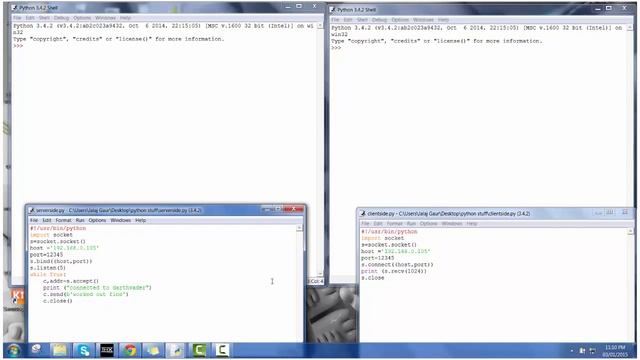Click scroll-up arrow in clientside.py editor

[630, 231]
